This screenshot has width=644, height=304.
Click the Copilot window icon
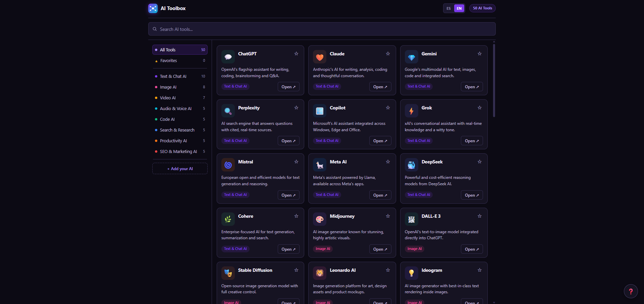[320, 111]
